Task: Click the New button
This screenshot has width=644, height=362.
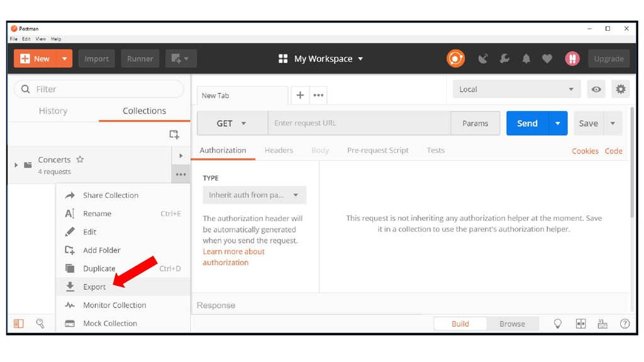Action: (35, 58)
